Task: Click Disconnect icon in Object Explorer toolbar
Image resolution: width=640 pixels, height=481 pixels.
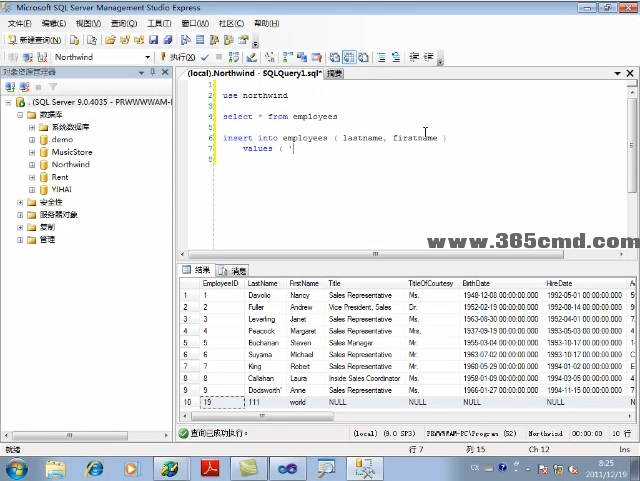Action: coord(24,87)
